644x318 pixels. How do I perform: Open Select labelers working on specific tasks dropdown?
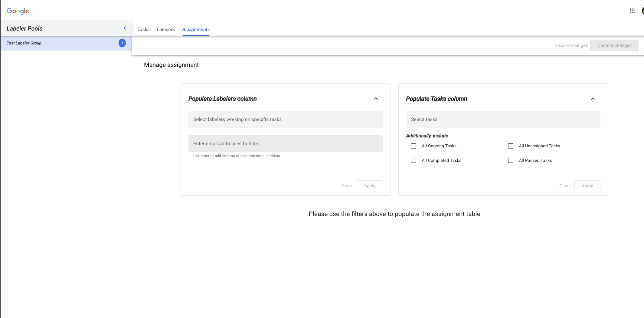[x=285, y=120]
